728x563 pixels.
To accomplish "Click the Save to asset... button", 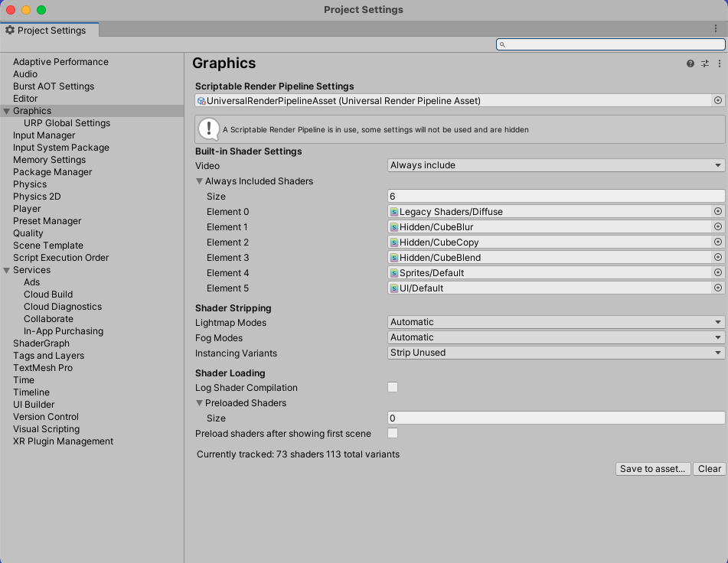I will coord(652,469).
